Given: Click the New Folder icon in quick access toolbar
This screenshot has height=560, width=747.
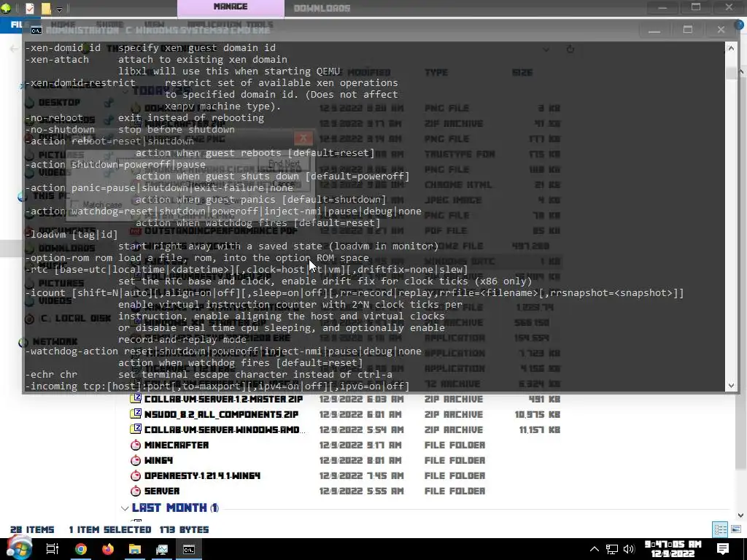Looking at the screenshot, I should [x=46, y=8].
